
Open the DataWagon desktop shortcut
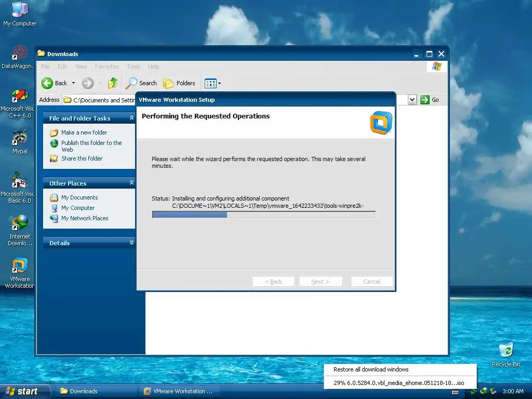18,57
